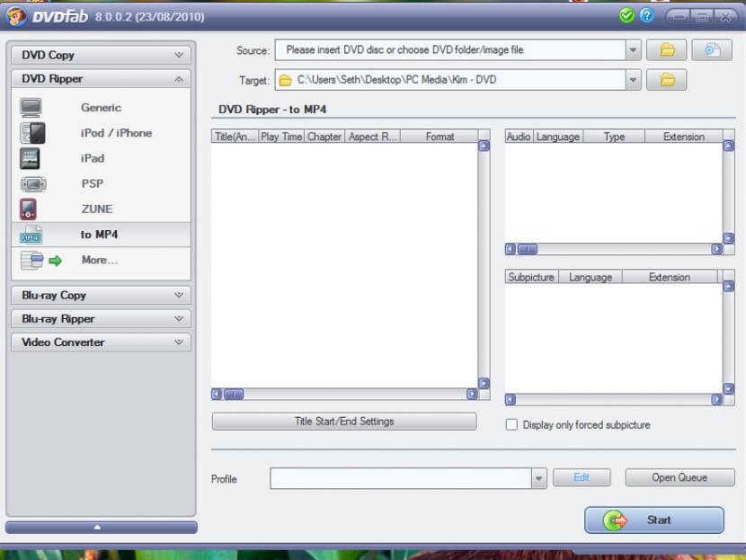Click scroll up arrow in title list

[x=484, y=146]
